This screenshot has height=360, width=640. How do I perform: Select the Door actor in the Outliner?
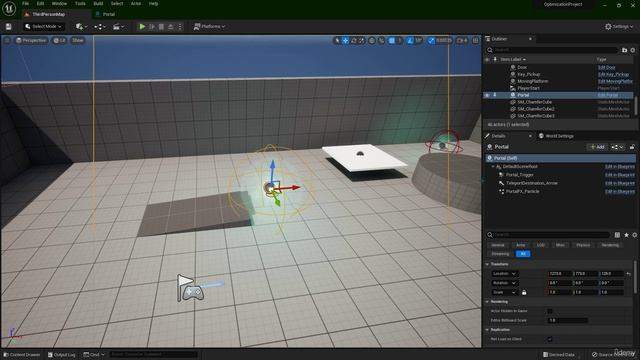(x=522, y=67)
